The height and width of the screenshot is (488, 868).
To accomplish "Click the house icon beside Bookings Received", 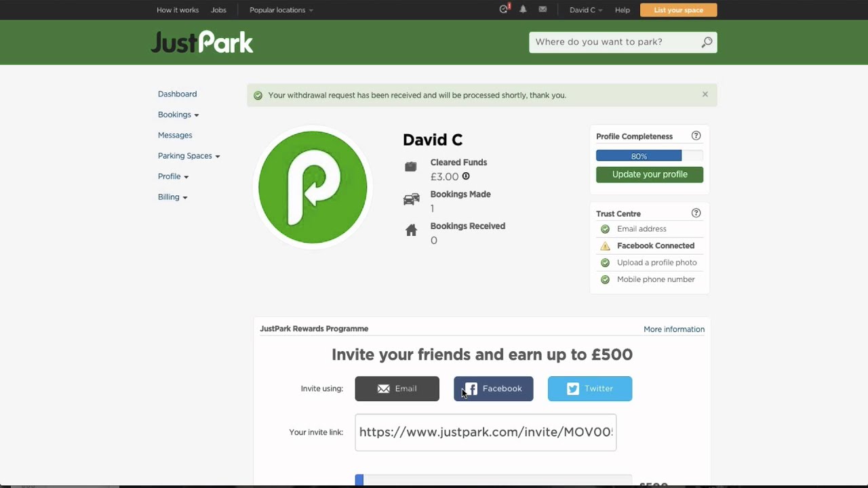I will 411,230.
